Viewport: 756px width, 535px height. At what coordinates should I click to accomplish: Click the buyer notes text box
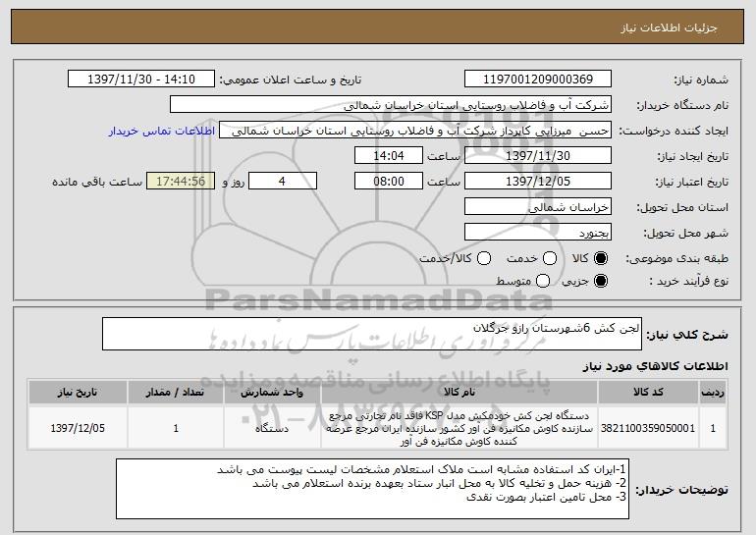(372, 489)
